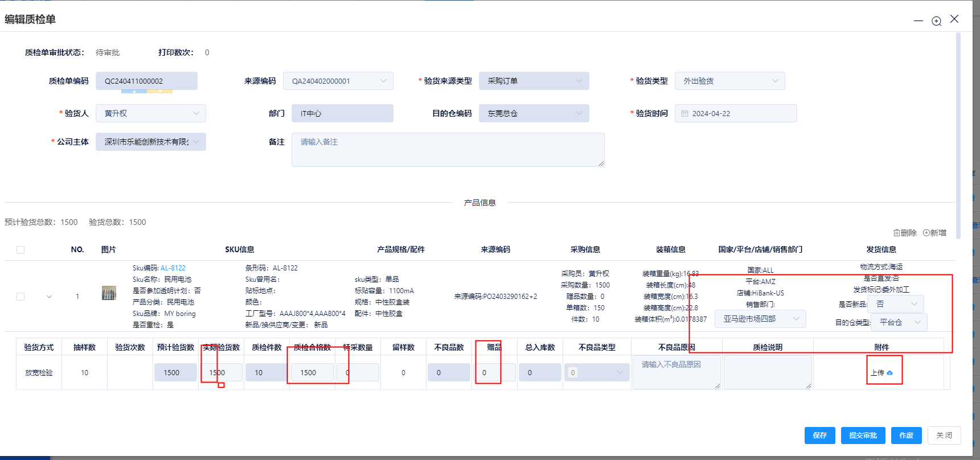980x460 pixels.
Task: Click the blue 保存 button
Action: (x=819, y=436)
